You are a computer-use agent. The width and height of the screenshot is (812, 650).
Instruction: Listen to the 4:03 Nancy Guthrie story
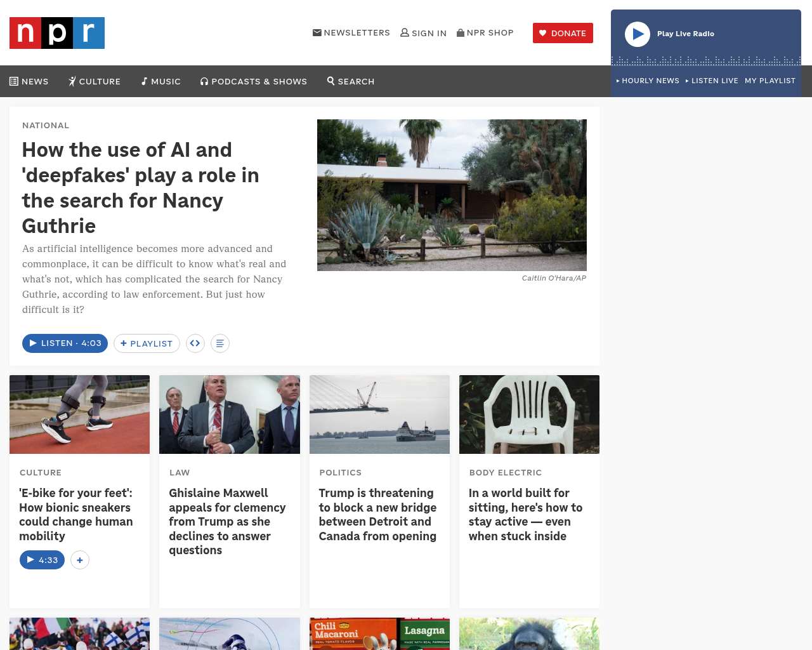(65, 343)
